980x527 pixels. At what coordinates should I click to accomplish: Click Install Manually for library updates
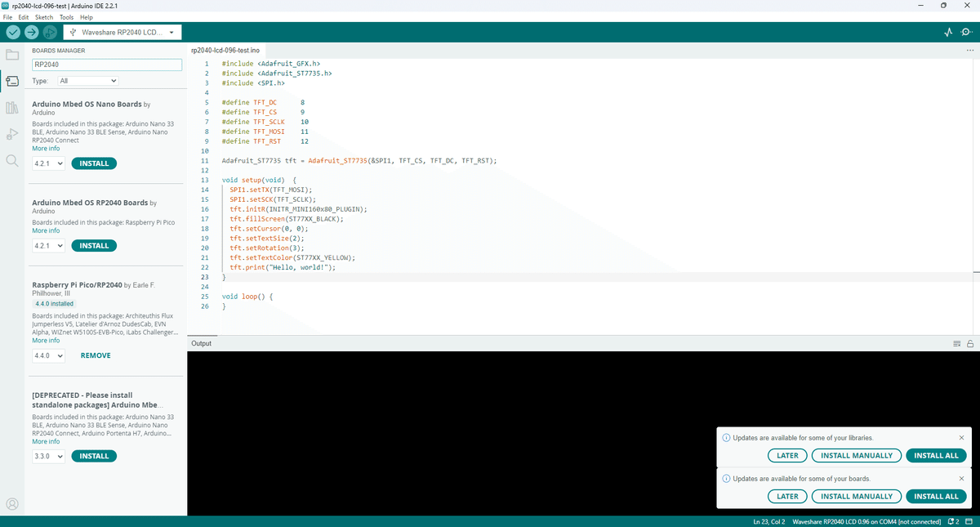(x=857, y=455)
